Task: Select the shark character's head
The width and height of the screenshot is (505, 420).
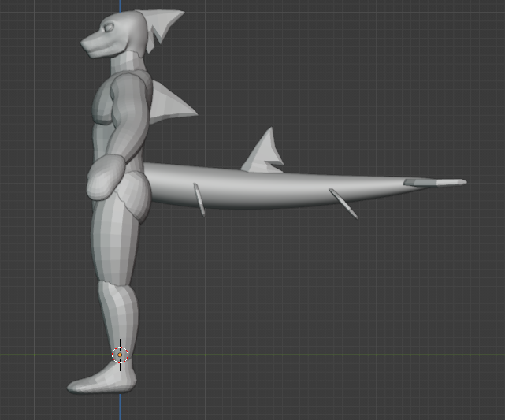Action: (113, 35)
